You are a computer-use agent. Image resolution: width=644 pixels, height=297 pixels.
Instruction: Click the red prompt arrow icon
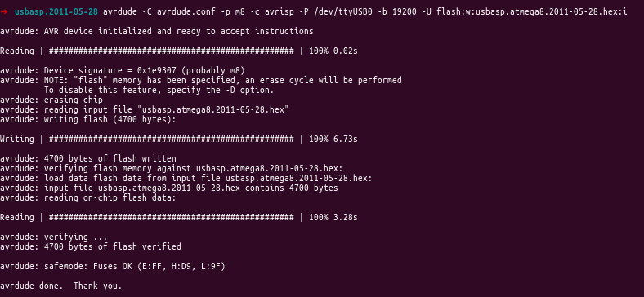click(4, 12)
